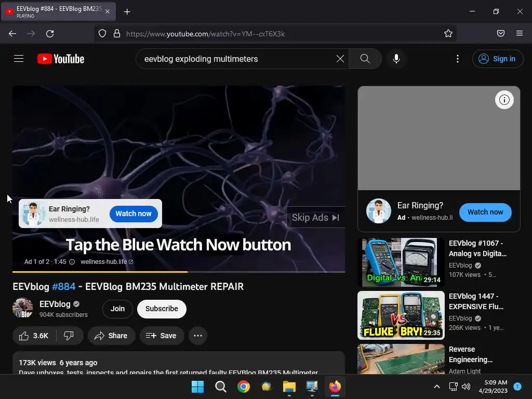
Task: View site security lock info
Action: pos(117,33)
